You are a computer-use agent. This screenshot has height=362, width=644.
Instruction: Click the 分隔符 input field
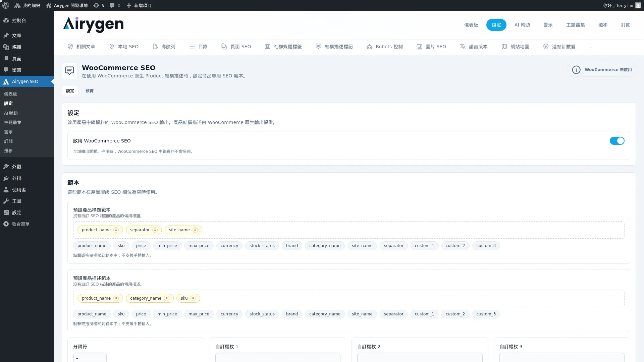point(90,357)
